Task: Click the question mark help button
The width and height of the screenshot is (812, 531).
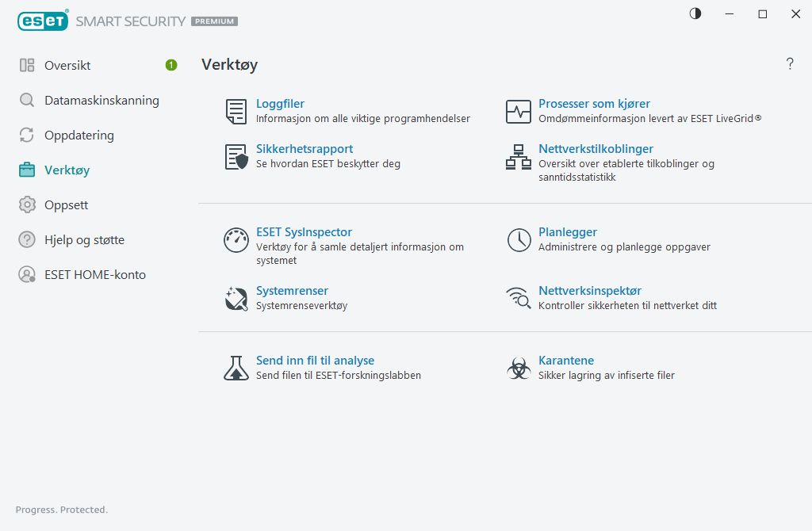Action: point(790,64)
